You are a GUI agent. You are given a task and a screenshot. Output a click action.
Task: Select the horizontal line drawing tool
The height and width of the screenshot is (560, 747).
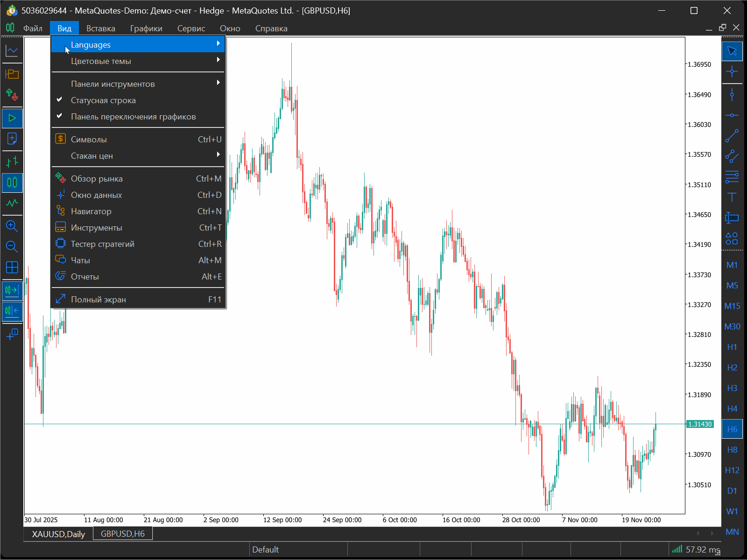point(732,115)
